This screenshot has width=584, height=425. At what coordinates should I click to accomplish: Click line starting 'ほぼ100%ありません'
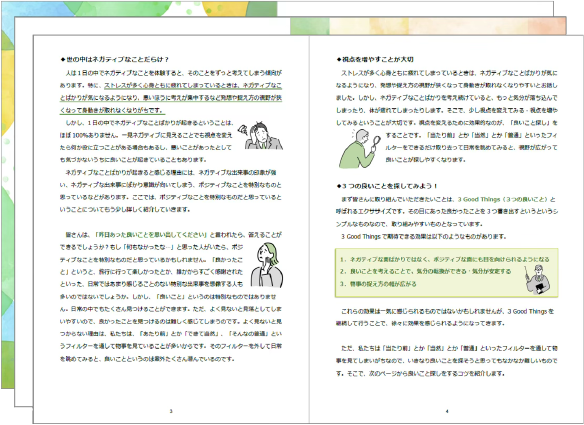click(x=146, y=135)
